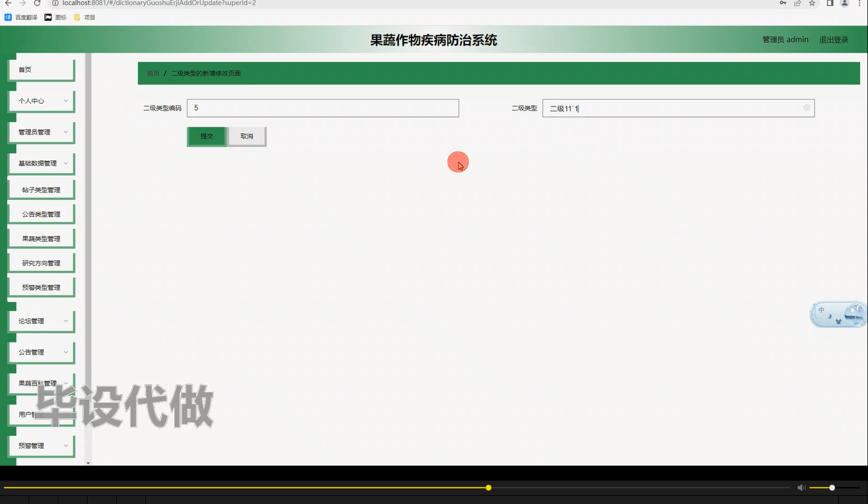Click the browser bookmark star icon
Screen dimensions: 868x504
coord(812,3)
